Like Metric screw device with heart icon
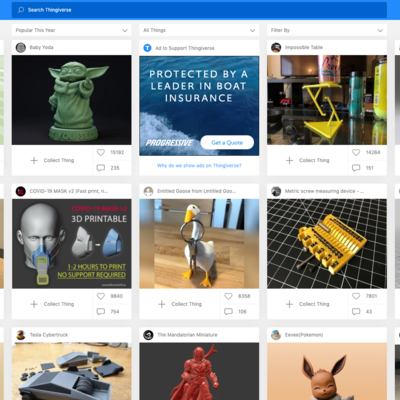400x400 pixels. pyautogui.click(x=356, y=296)
